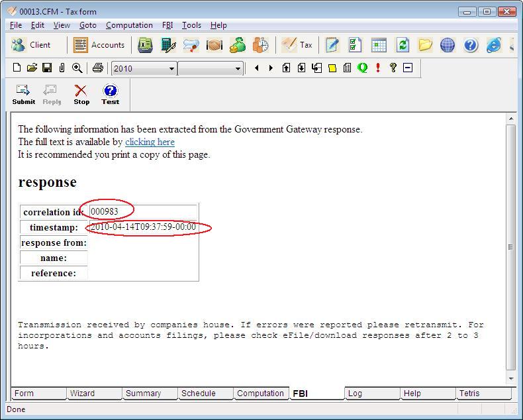Click the ID card contacts icon

point(146,45)
